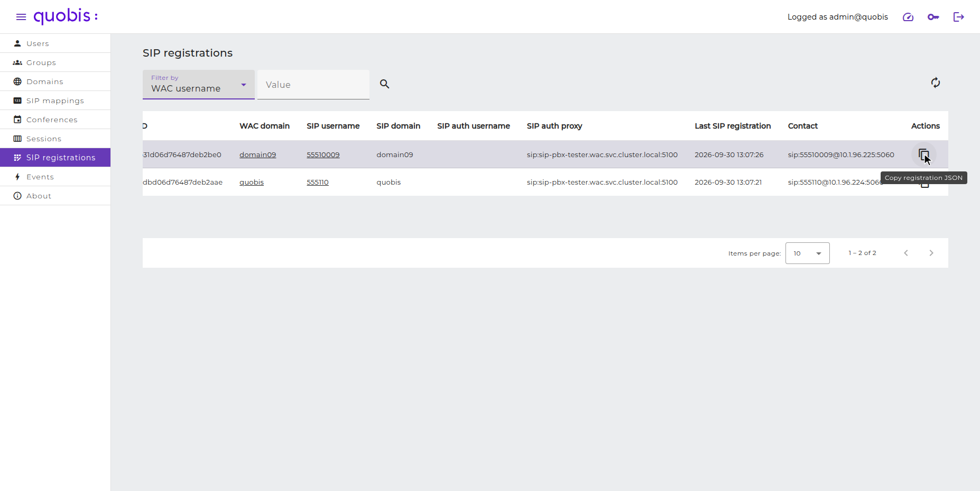The height and width of the screenshot is (491, 980).
Task: Click the SIP auth username column header
Action: pos(474,126)
